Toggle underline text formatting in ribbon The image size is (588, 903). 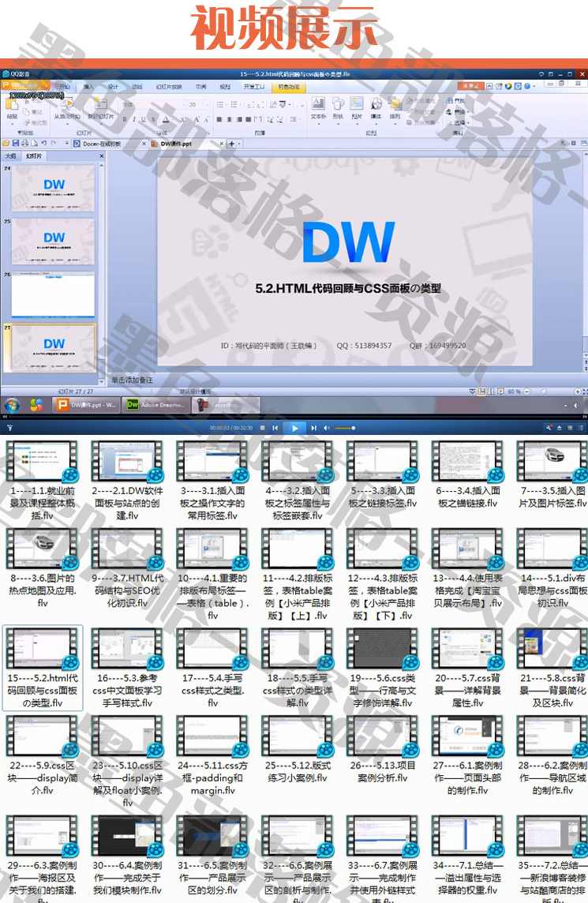click(144, 120)
